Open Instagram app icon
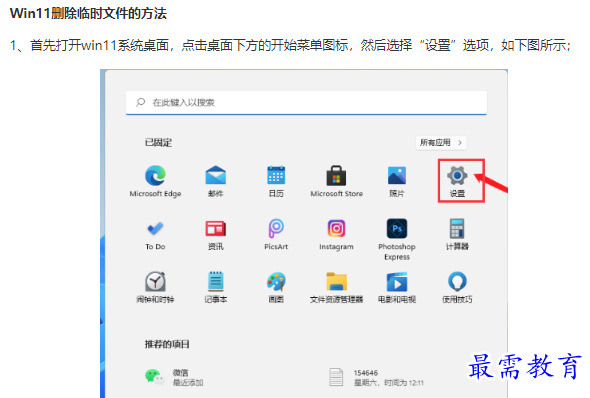The image size is (590, 398). pos(336,228)
